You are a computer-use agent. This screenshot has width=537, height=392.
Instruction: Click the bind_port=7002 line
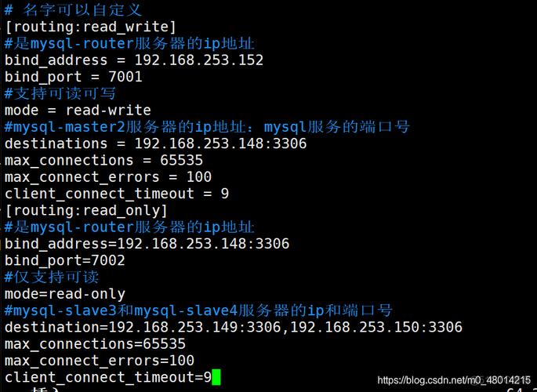tap(65, 260)
